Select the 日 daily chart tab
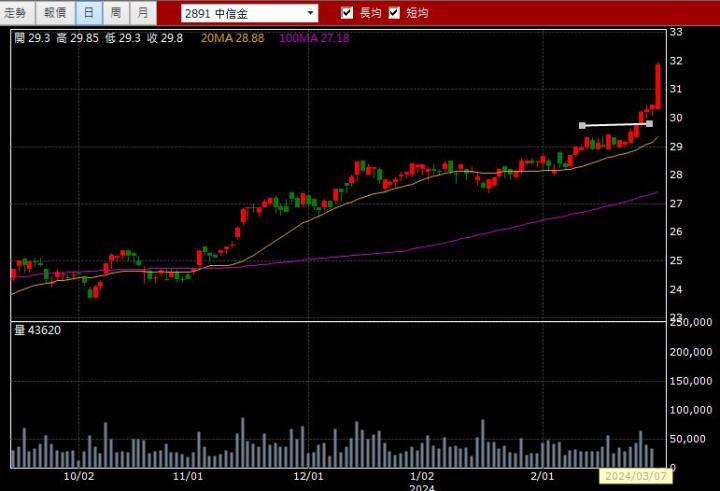This screenshot has width=720, height=491. point(89,13)
